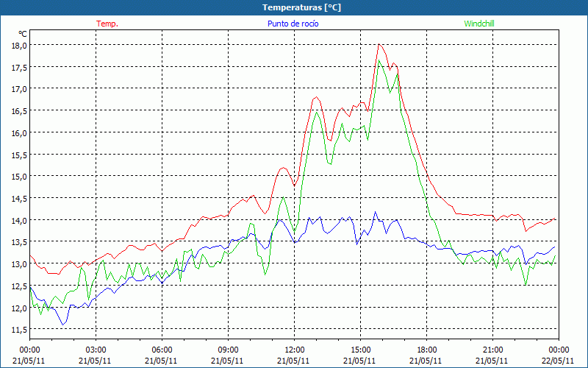Click the '09:00' time axis label
The image size is (588, 368).
pyautogui.click(x=228, y=350)
